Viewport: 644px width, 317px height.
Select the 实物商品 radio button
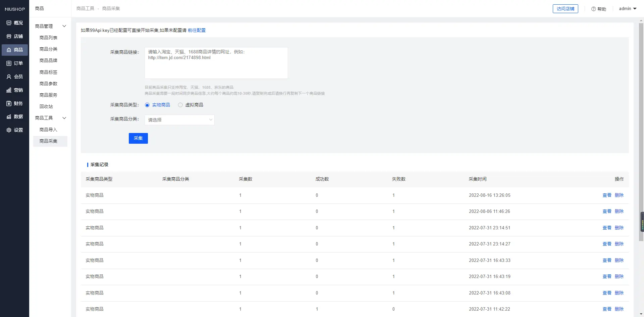(x=147, y=105)
